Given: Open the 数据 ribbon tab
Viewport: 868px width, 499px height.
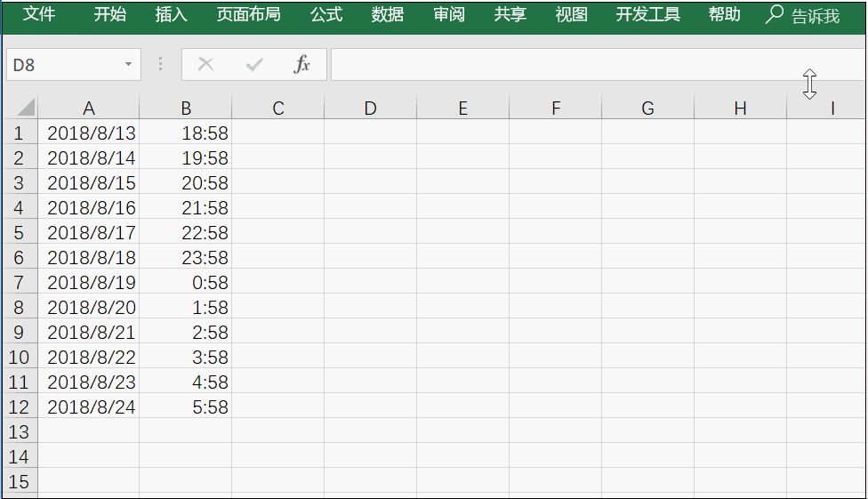Looking at the screenshot, I should click(387, 14).
